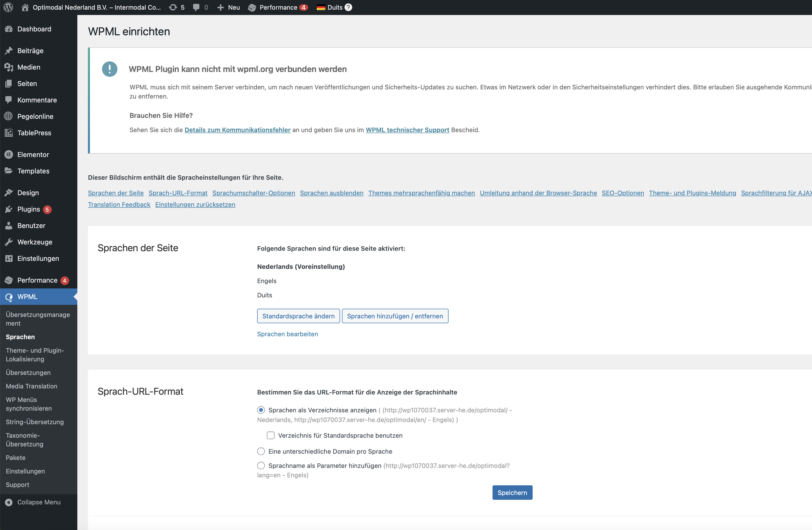Jump to Umleitung anhand der Browser-Sprache
The image size is (812, 530).
[538, 193]
